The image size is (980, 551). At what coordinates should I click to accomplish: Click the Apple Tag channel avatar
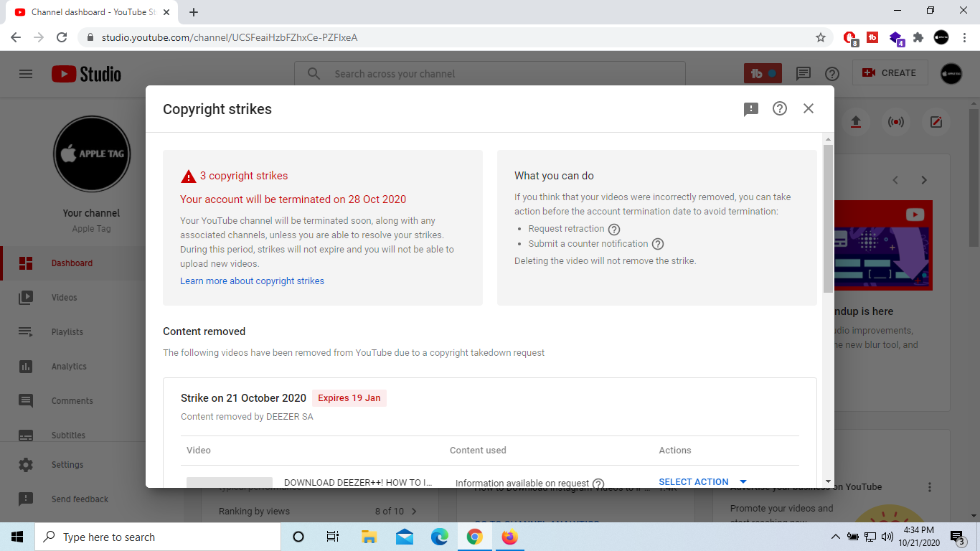92,154
